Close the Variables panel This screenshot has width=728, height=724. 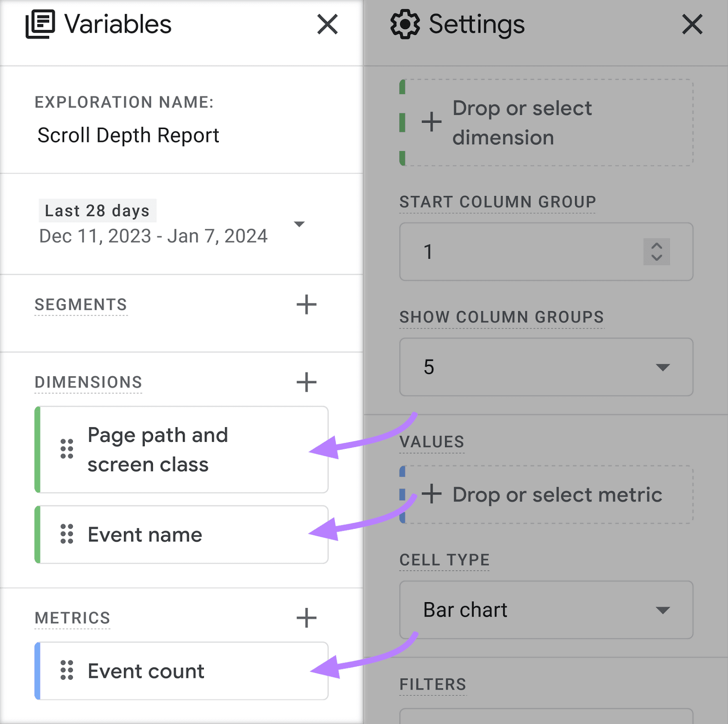[x=327, y=25]
